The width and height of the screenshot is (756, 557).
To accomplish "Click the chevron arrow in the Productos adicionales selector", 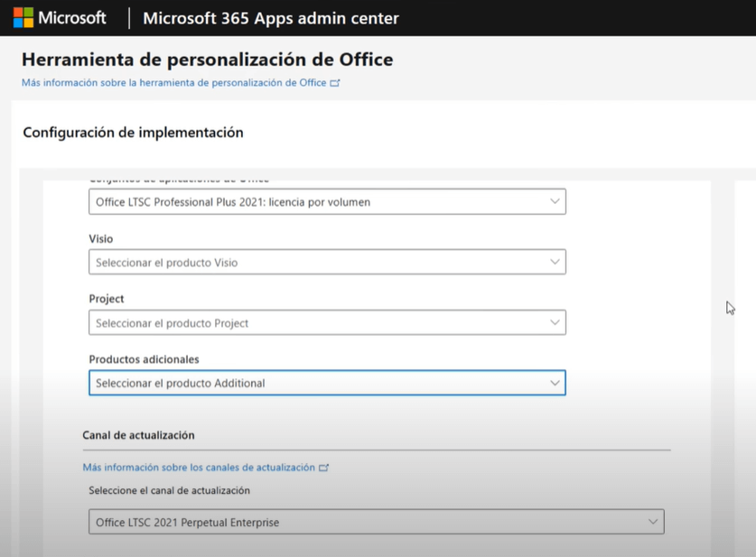I will point(555,383).
